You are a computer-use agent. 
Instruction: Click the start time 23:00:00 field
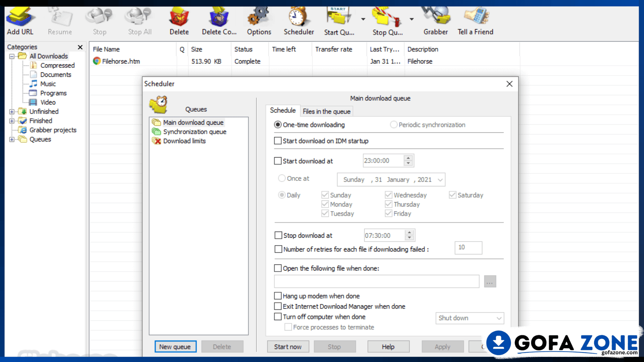point(383,161)
